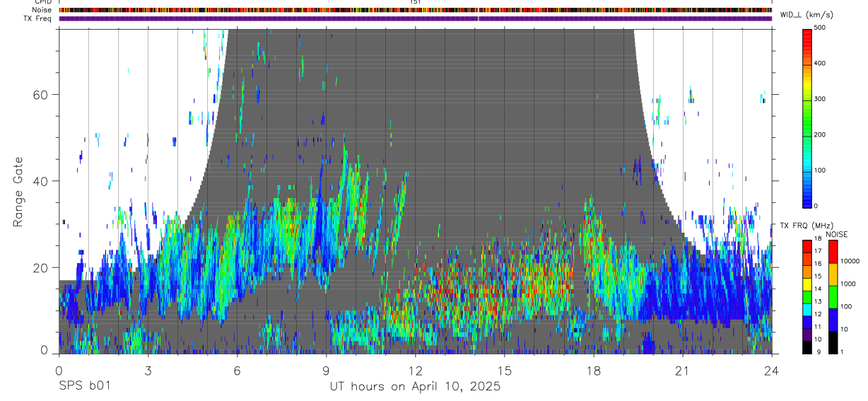
Task: Click the 1000 label in the NOISE legend
Action: point(849,284)
